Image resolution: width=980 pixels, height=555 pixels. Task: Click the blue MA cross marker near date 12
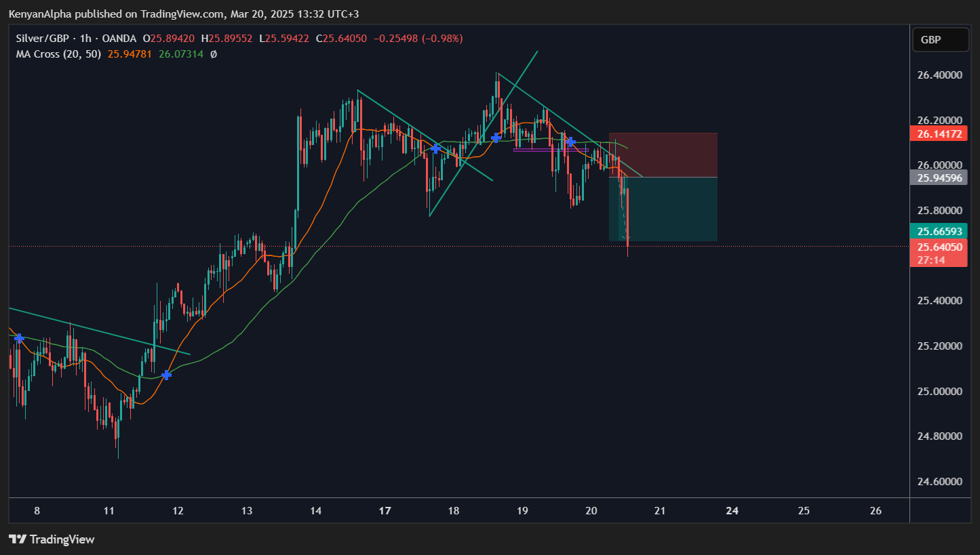coord(166,375)
